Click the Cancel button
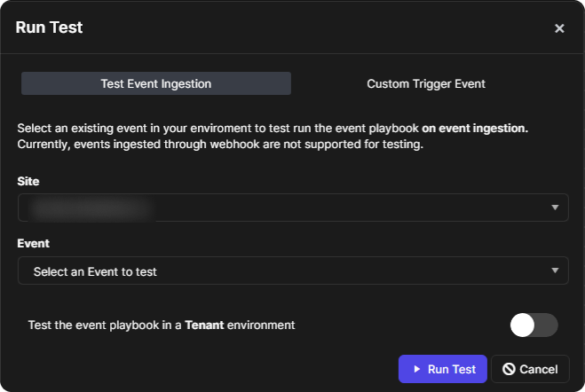This screenshot has height=392, width=585. (530, 369)
